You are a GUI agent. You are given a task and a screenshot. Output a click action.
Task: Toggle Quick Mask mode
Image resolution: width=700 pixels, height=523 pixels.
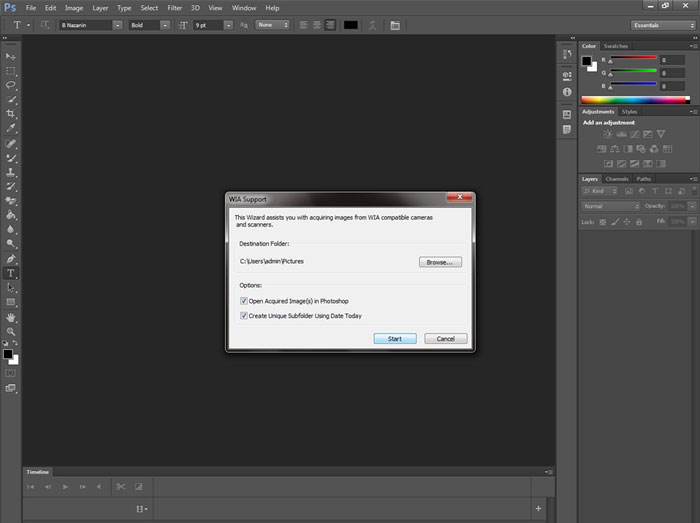(x=11, y=373)
